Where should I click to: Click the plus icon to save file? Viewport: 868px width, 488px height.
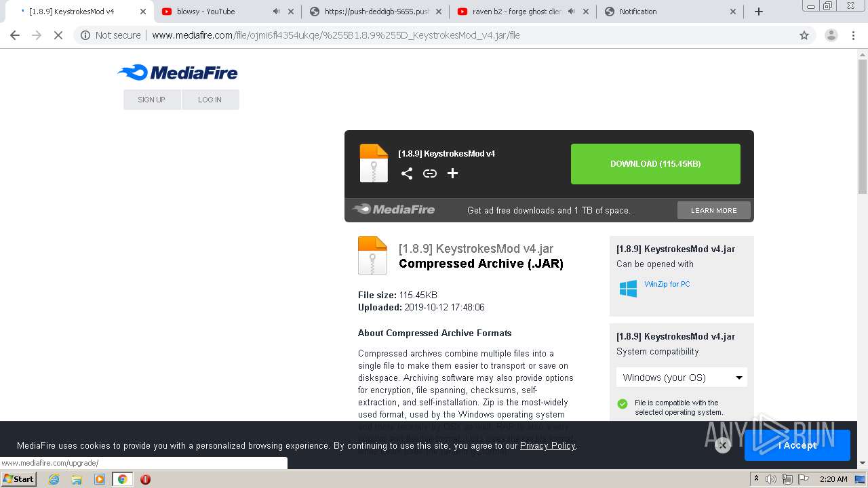tap(453, 174)
